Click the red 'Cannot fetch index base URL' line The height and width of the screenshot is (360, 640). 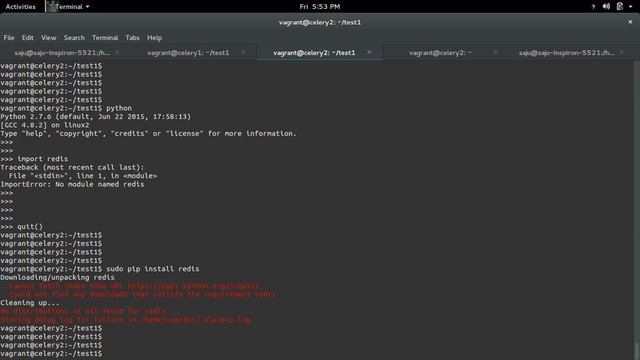click(134, 286)
